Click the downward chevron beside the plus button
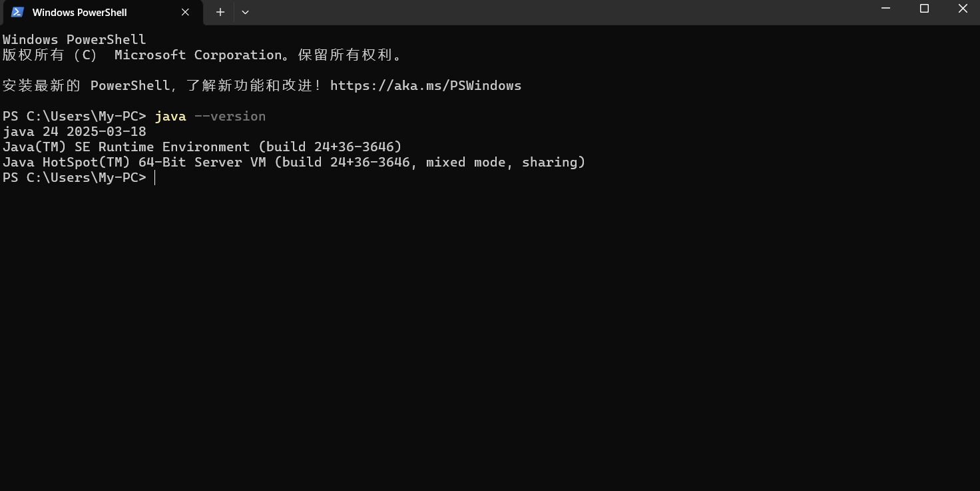This screenshot has width=980, height=491. click(x=245, y=11)
